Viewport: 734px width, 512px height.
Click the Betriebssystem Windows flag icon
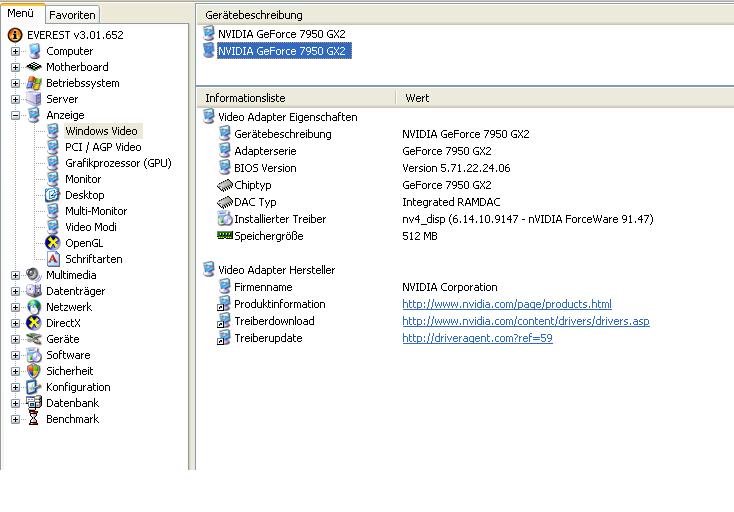[34, 83]
